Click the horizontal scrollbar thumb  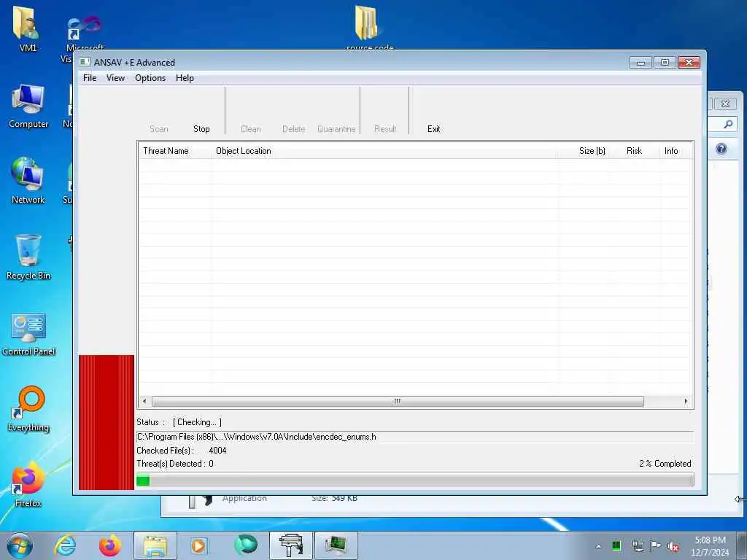(398, 402)
